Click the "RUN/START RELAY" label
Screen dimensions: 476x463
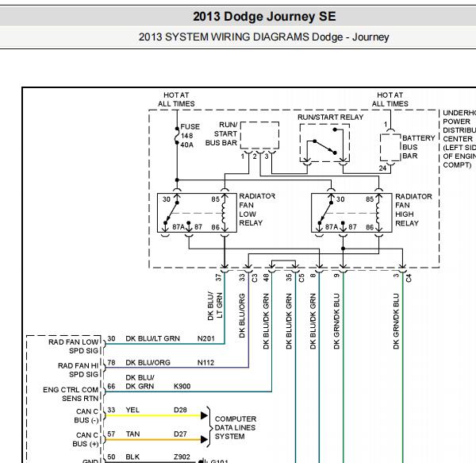click(x=330, y=118)
